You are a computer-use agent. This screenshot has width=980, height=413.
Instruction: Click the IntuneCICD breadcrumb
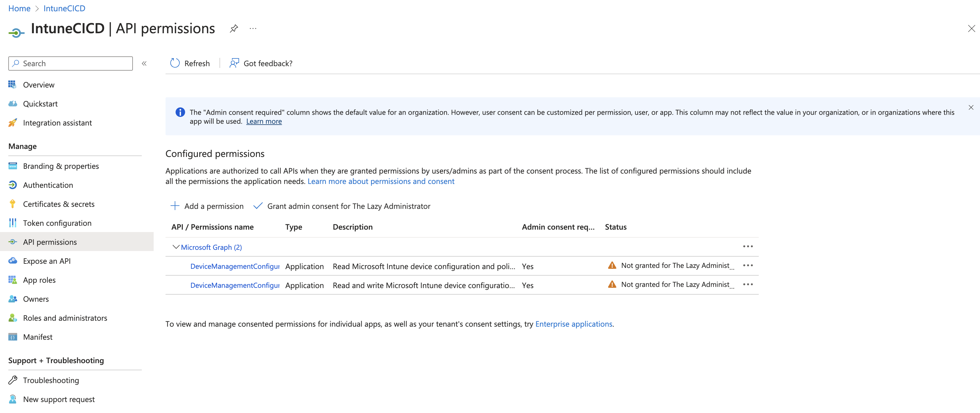[64, 8]
